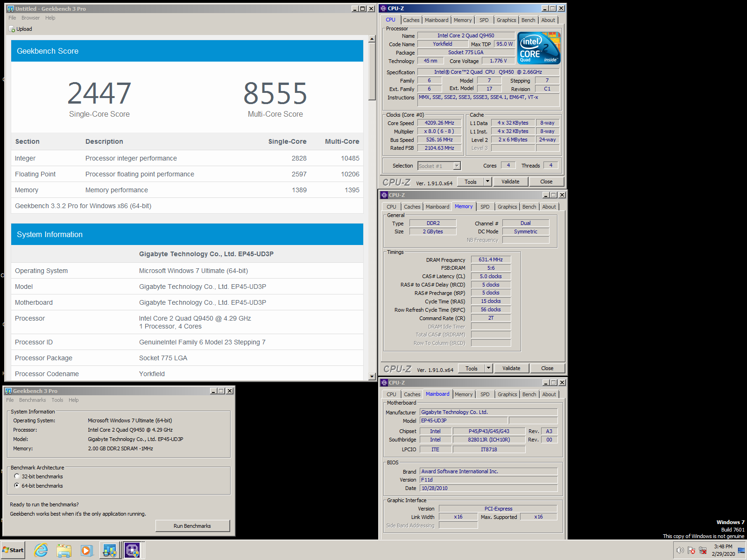Click the Upload icon in Geekbench results
747x560 pixels.
12,29
